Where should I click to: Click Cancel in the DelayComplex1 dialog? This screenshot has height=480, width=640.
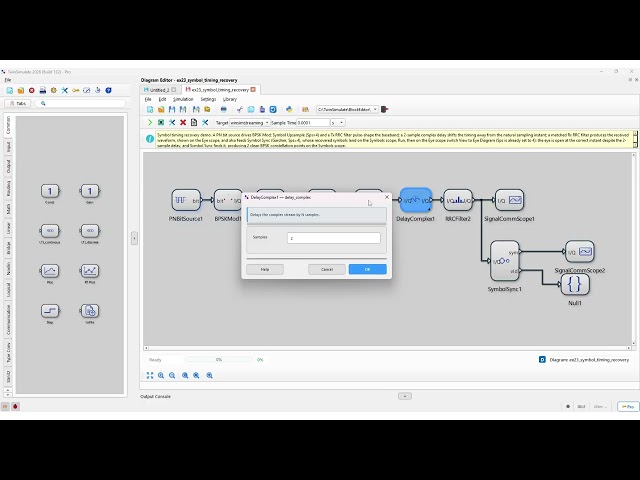pyautogui.click(x=327, y=269)
